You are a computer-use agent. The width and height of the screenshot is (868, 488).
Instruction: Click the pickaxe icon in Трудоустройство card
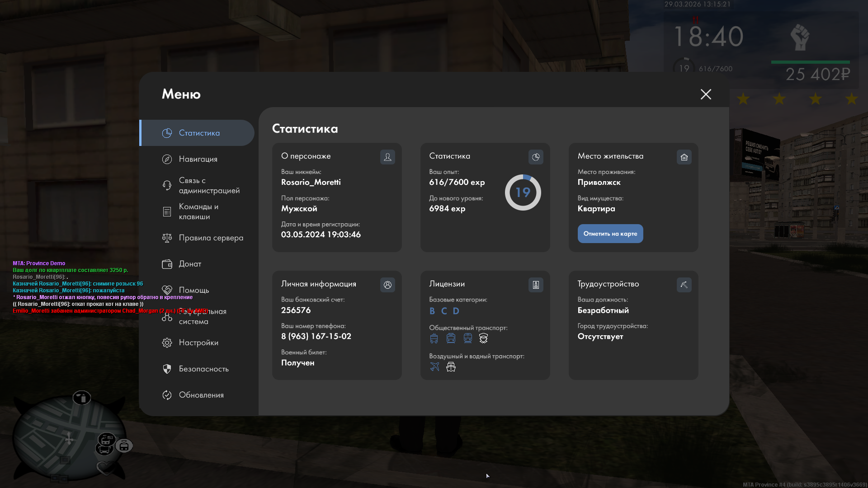(x=684, y=285)
